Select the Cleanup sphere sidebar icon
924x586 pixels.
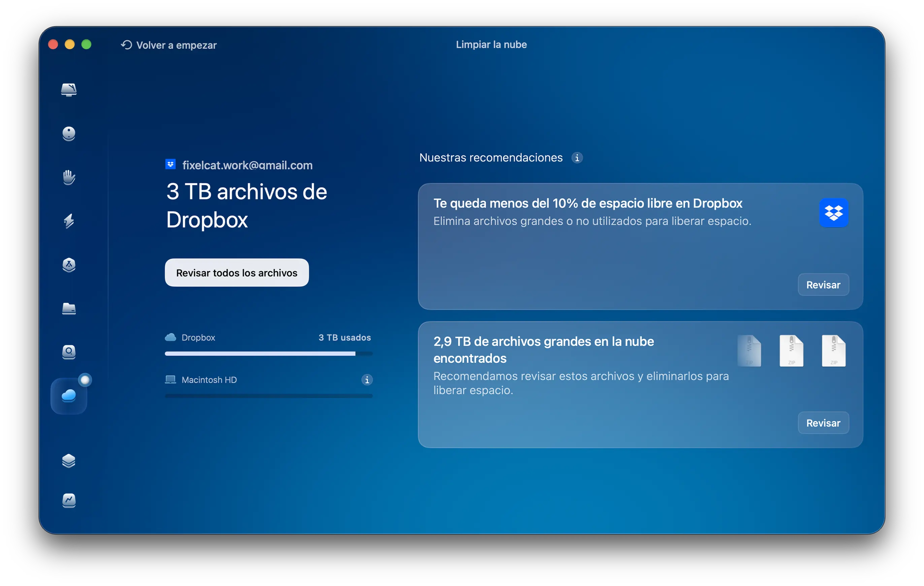click(x=69, y=134)
